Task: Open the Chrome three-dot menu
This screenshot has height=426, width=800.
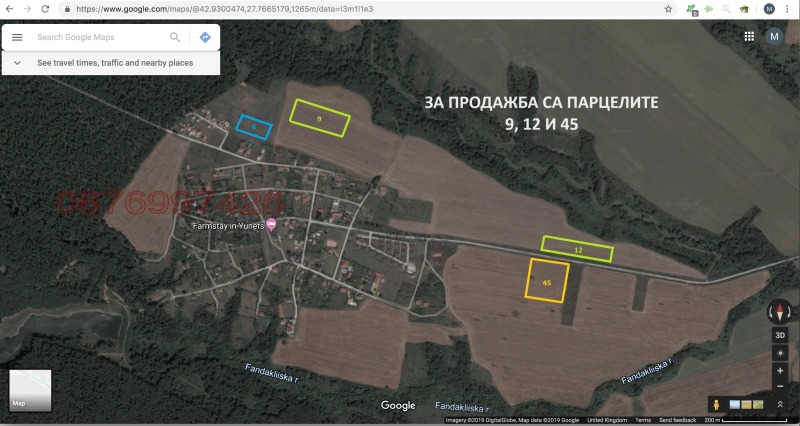Action: pyautogui.click(x=788, y=8)
